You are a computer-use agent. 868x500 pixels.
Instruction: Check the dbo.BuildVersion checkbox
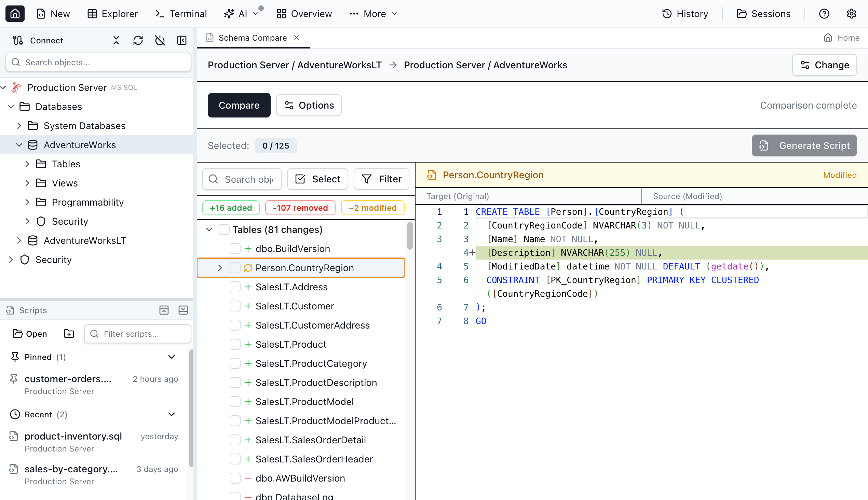[x=235, y=249]
